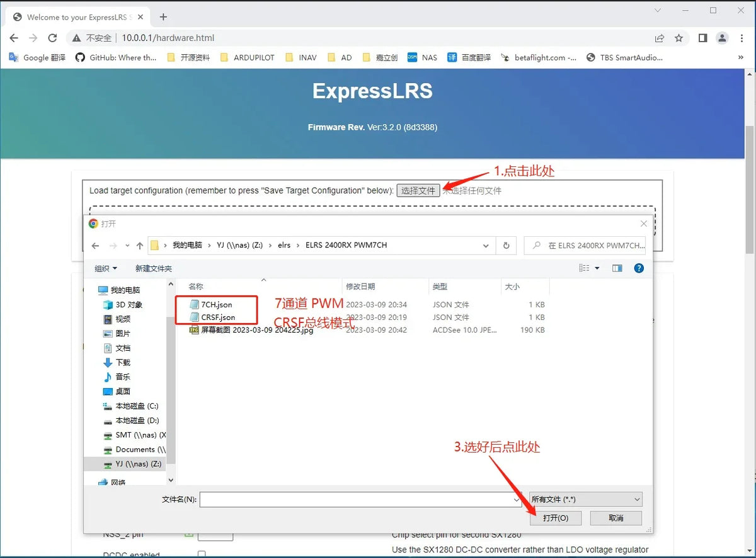
Task: Click 打开(O) button
Action: 555,518
